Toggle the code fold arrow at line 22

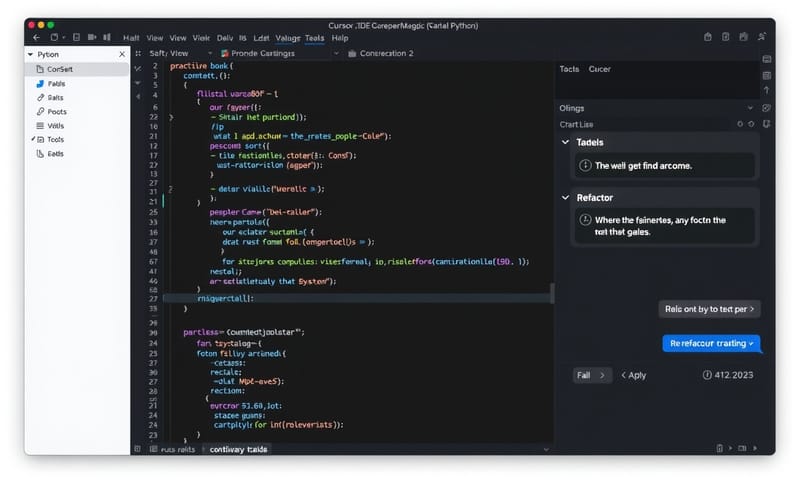coord(171,117)
